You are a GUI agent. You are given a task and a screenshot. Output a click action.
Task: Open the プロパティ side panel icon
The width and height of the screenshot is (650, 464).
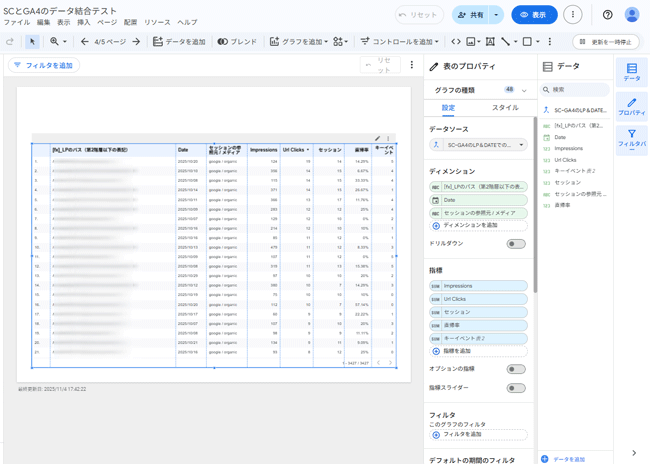(x=631, y=107)
